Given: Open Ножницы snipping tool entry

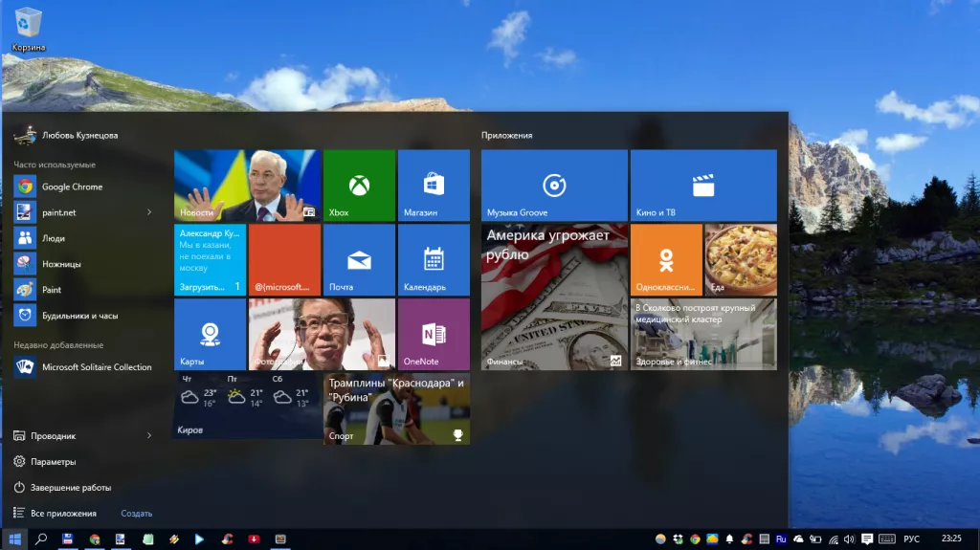Looking at the screenshot, I should pos(83,264).
